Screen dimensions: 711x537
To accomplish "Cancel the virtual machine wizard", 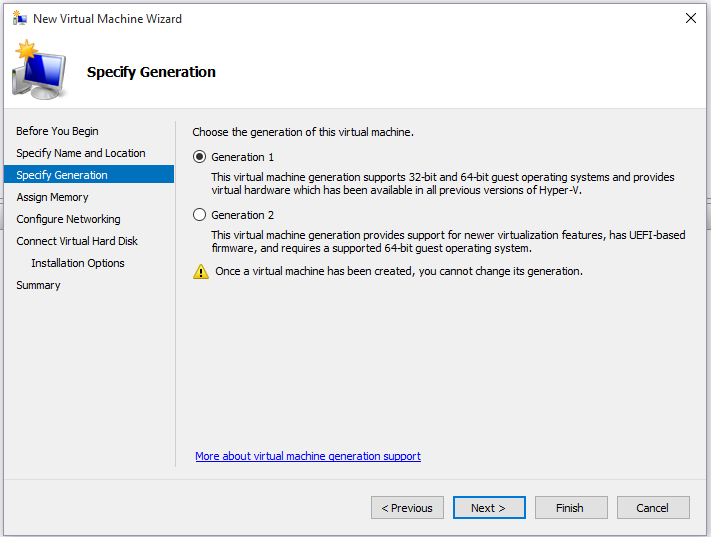I will tap(653, 508).
